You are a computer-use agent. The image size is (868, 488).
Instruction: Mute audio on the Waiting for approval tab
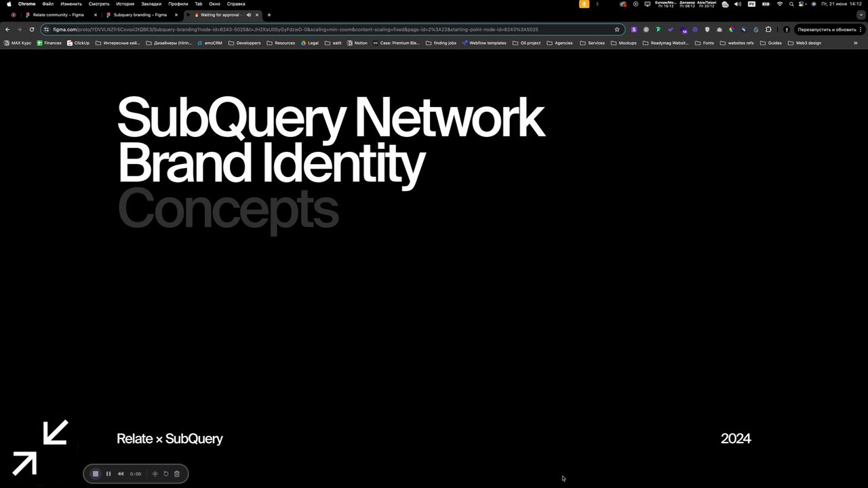click(x=249, y=15)
